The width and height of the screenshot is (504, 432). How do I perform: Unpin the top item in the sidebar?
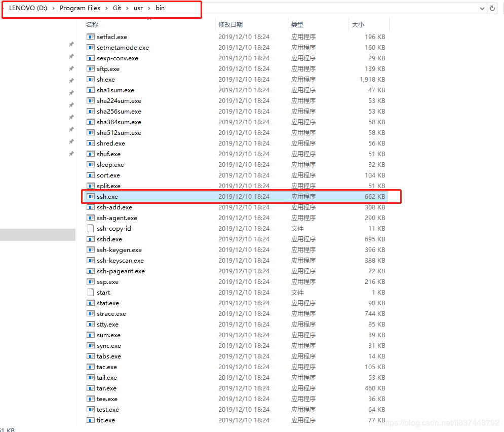tap(71, 44)
